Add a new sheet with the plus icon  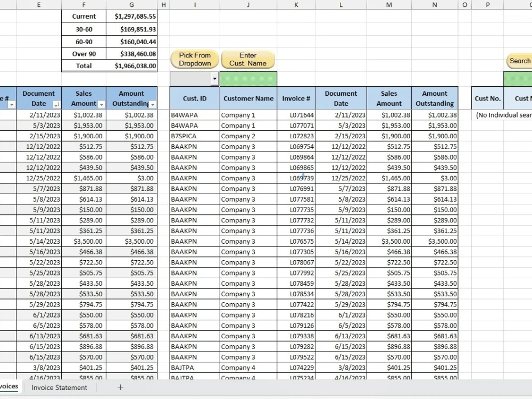[120, 387]
